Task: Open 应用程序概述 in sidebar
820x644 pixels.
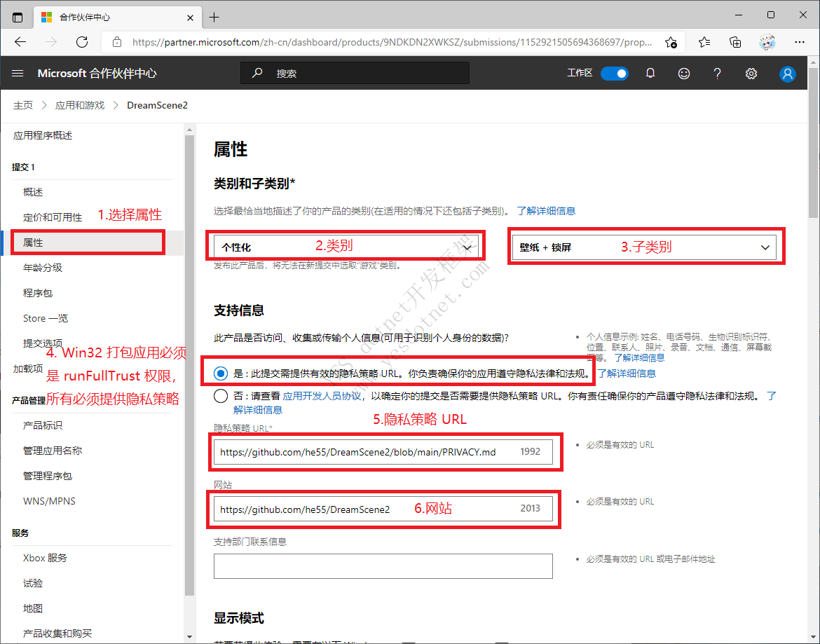Action: (42, 136)
